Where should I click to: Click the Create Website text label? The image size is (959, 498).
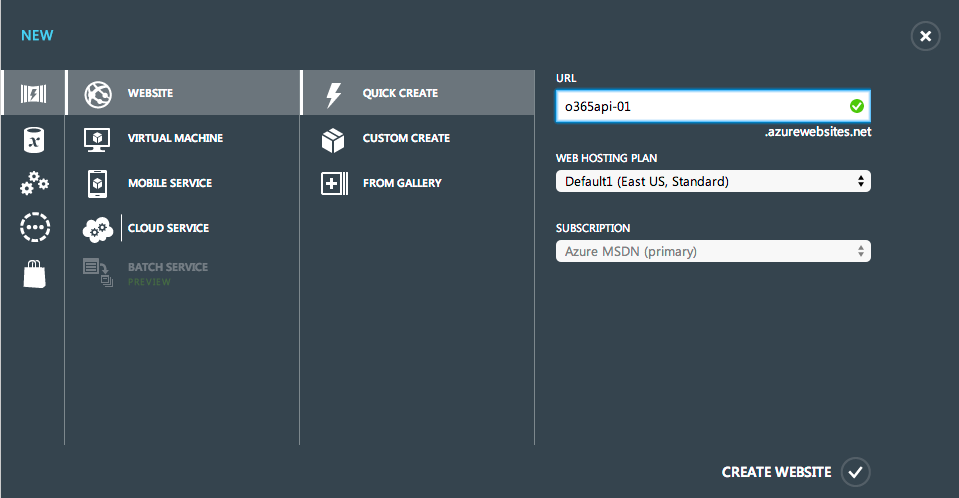coord(776,472)
